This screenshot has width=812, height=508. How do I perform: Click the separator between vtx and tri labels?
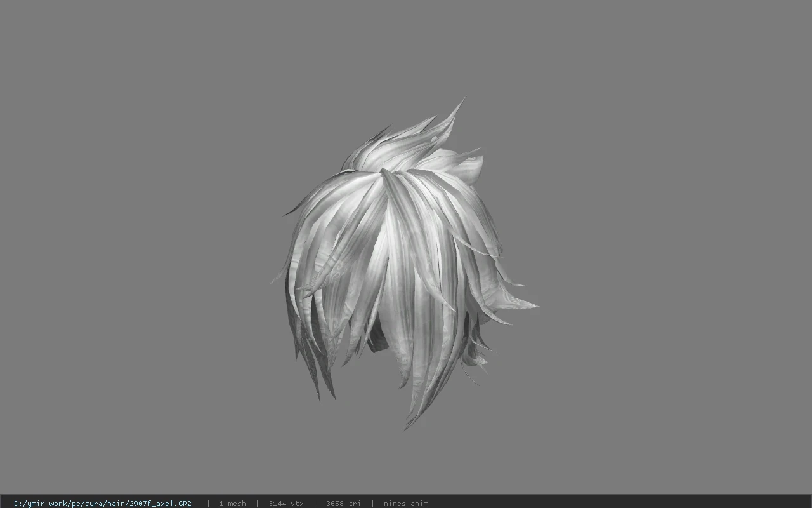click(x=315, y=503)
